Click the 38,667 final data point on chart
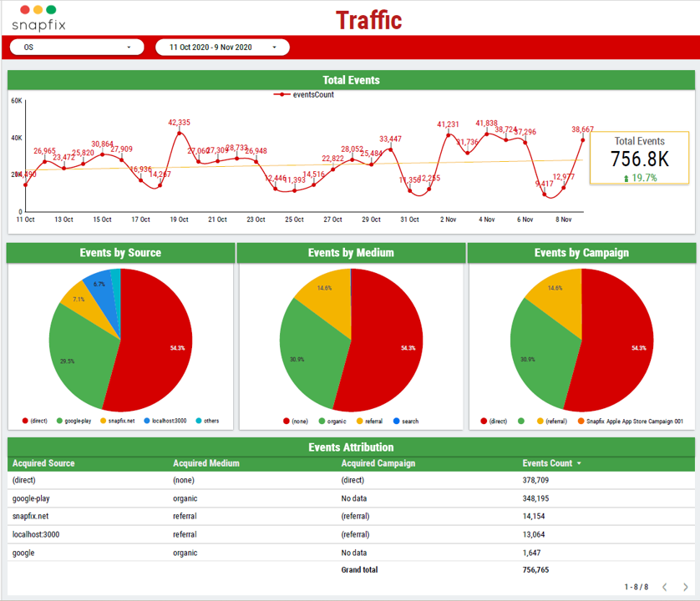The height and width of the screenshot is (601, 700). [x=582, y=140]
